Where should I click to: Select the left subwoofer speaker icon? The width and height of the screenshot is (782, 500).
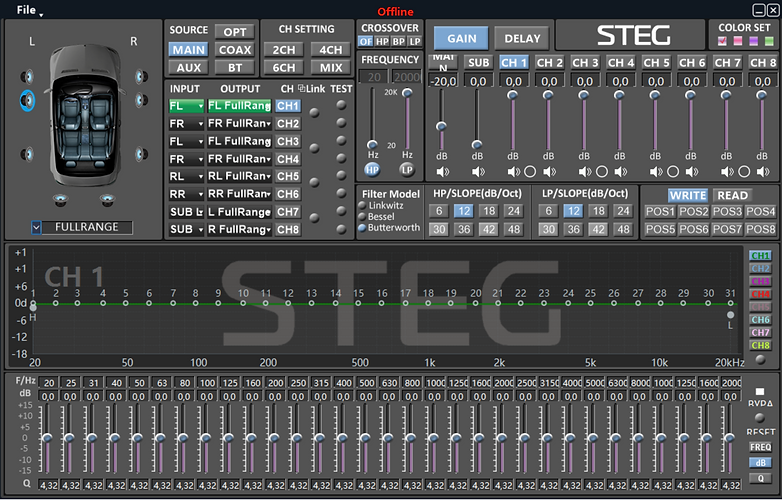[61, 200]
